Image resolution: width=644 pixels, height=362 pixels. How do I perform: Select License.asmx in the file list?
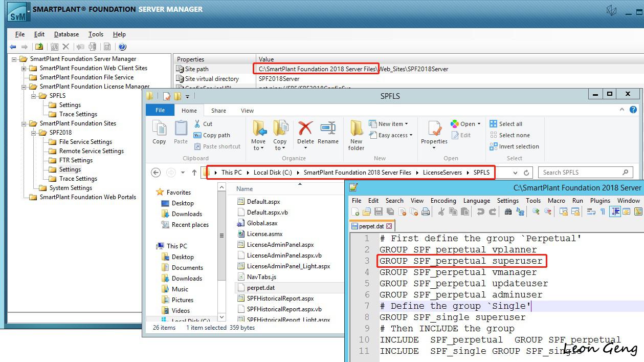point(264,234)
